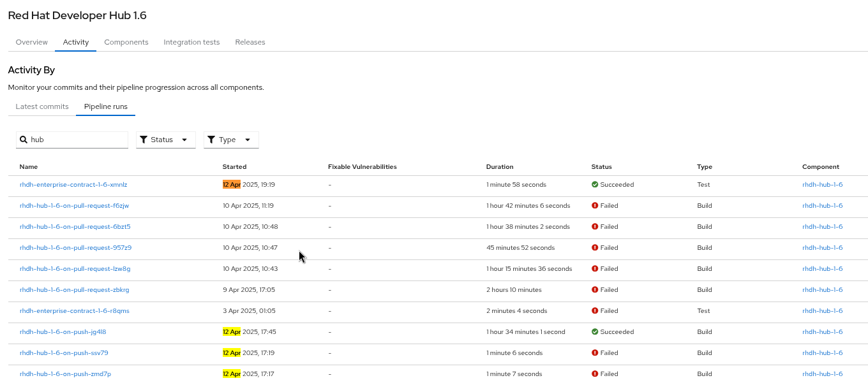Click red Failed icon for f6zjw run
This screenshot has height=385, width=868.
595,206
